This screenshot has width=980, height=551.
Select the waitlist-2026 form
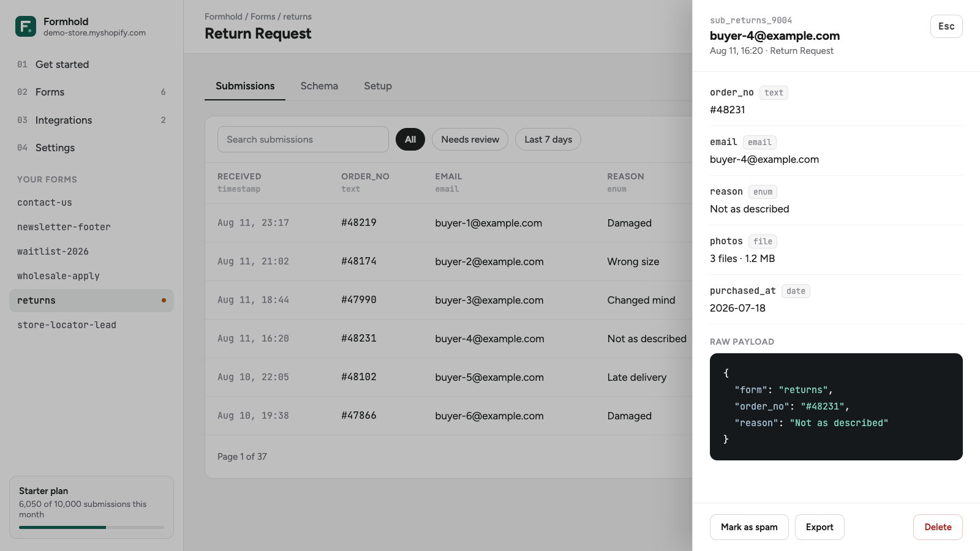click(91, 252)
